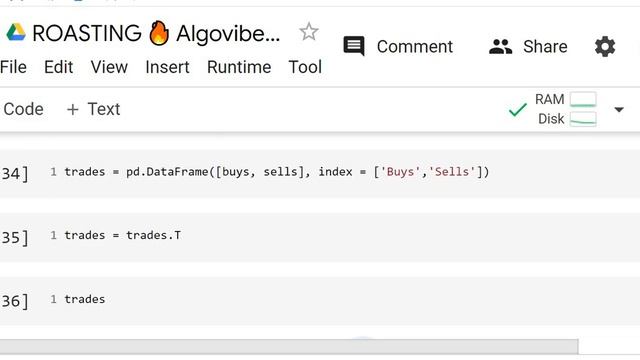This screenshot has width=640, height=360.
Task: Click the Google Drive logo icon
Action: point(16,33)
